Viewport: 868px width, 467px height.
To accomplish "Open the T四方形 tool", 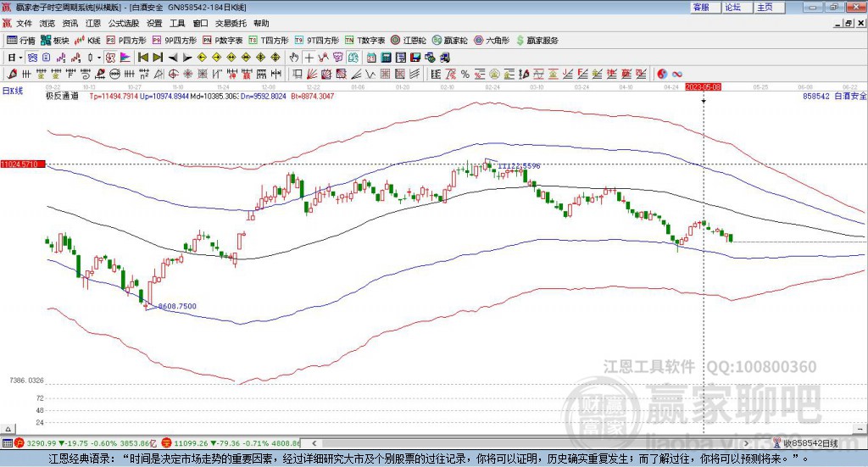I will pyautogui.click(x=269, y=41).
